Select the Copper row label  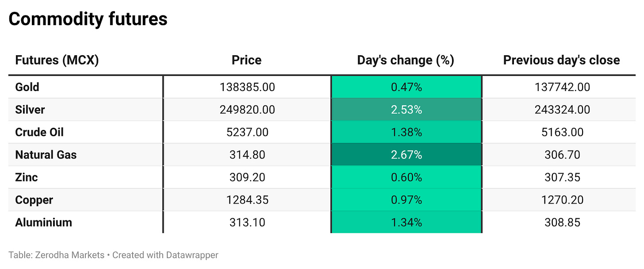tap(34, 200)
